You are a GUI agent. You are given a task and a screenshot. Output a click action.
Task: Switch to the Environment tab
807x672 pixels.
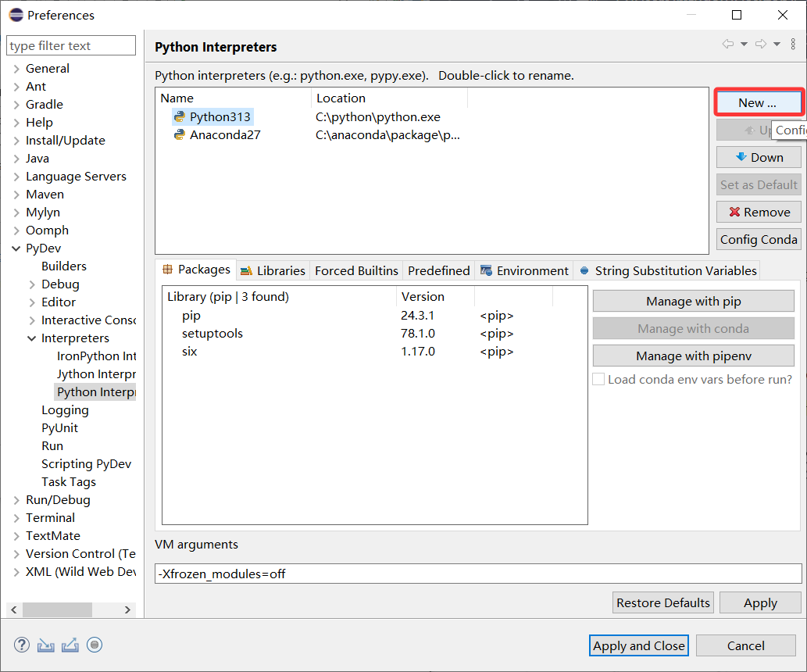(x=524, y=271)
